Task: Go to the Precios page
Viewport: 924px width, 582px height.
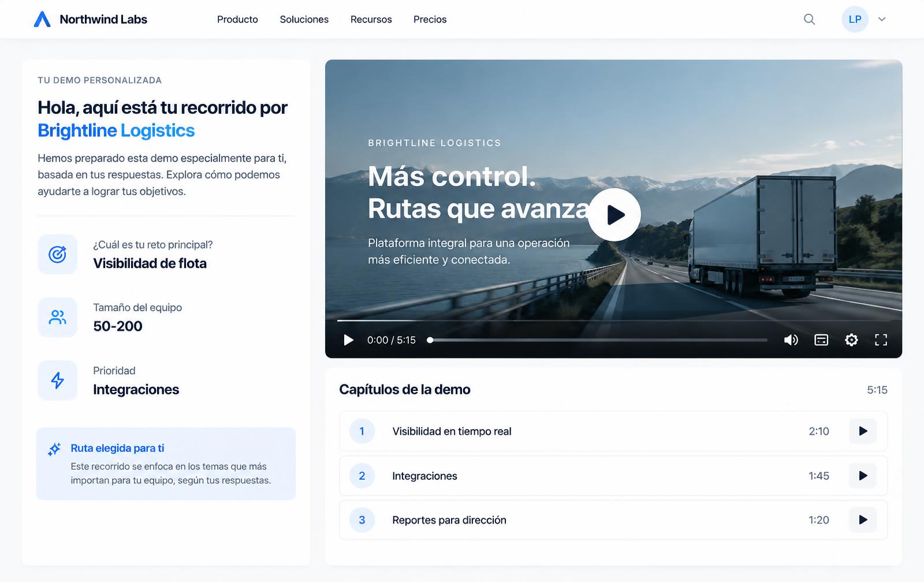Action: click(430, 20)
